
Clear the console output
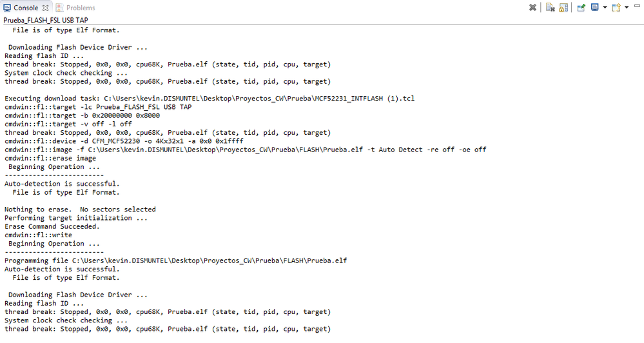tap(550, 8)
